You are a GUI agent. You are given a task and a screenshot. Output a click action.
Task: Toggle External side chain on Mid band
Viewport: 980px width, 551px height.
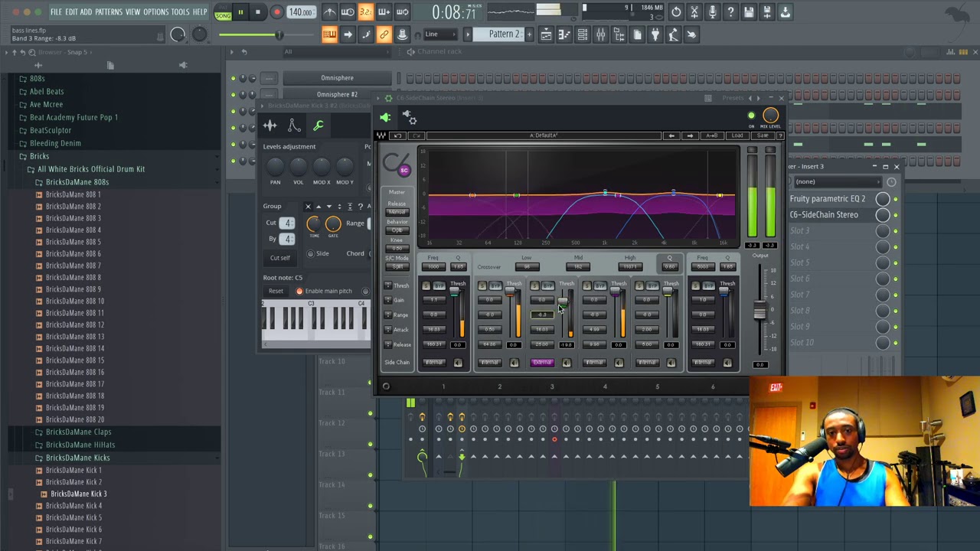542,363
